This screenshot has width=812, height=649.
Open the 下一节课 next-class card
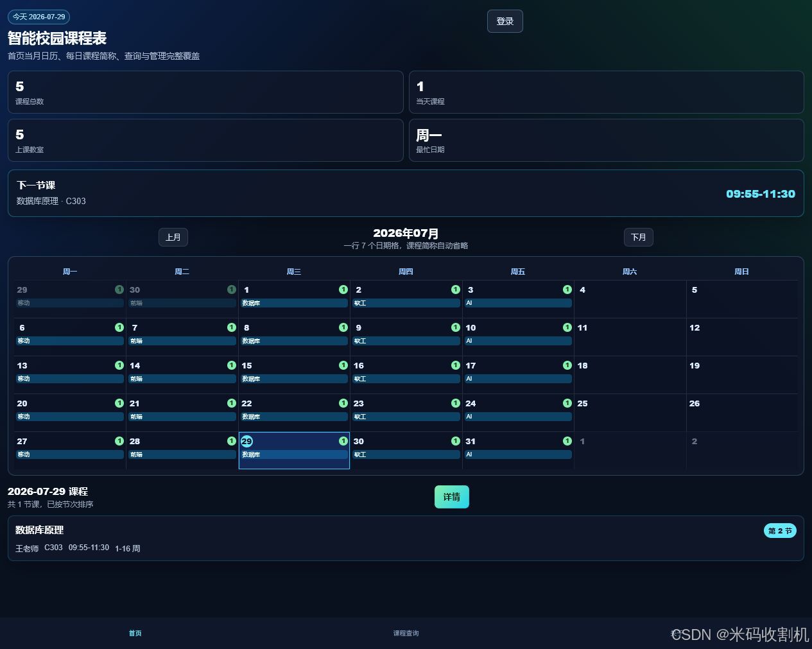click(406, 193)
